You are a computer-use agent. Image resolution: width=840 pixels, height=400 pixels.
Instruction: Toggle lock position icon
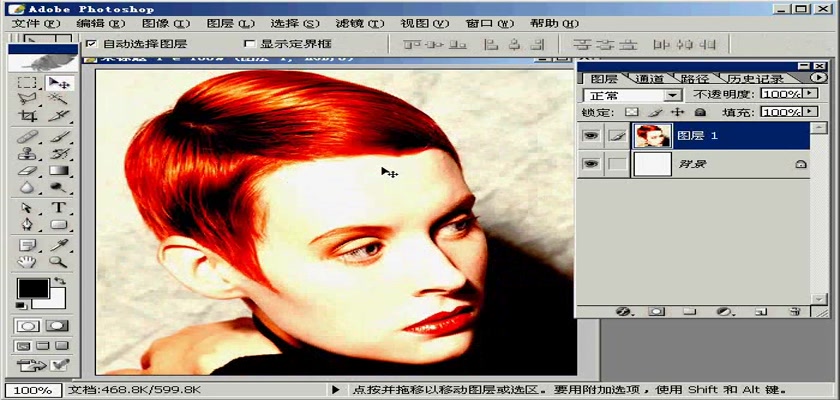click(x=678, y=112)
